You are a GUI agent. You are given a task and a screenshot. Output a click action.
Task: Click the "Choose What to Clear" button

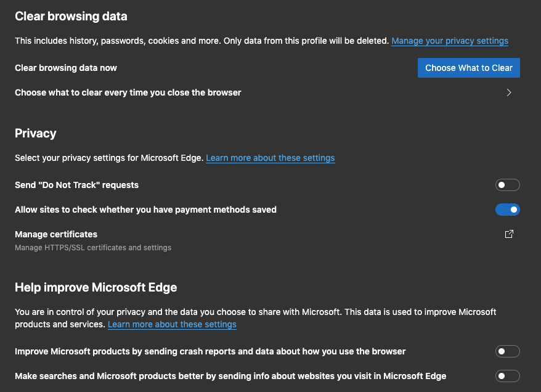(x=468, y=68)
